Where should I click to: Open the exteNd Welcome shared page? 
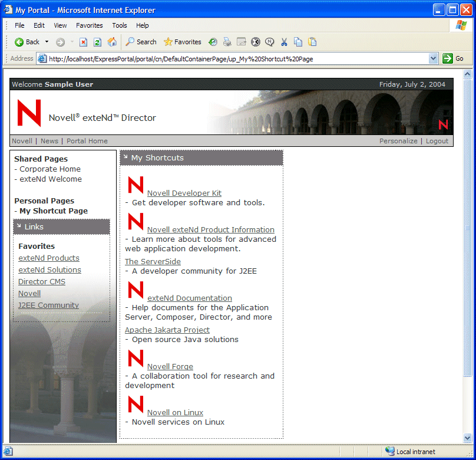coord(51,179)
